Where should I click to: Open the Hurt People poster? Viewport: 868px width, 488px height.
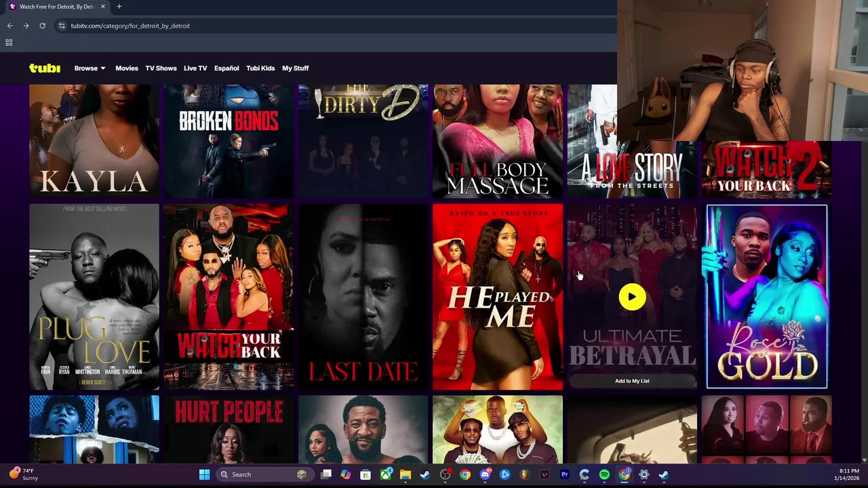coord(229,430)
